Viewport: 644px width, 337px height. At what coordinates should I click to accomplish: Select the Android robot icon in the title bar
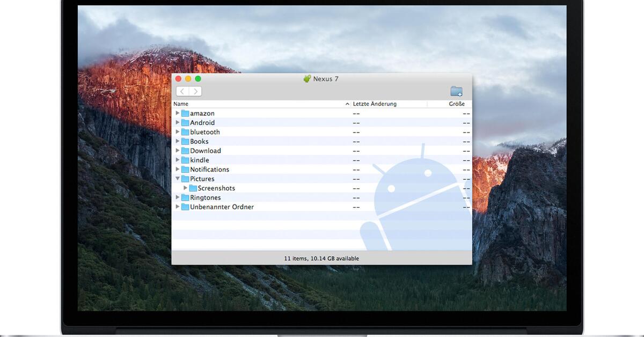307,78
